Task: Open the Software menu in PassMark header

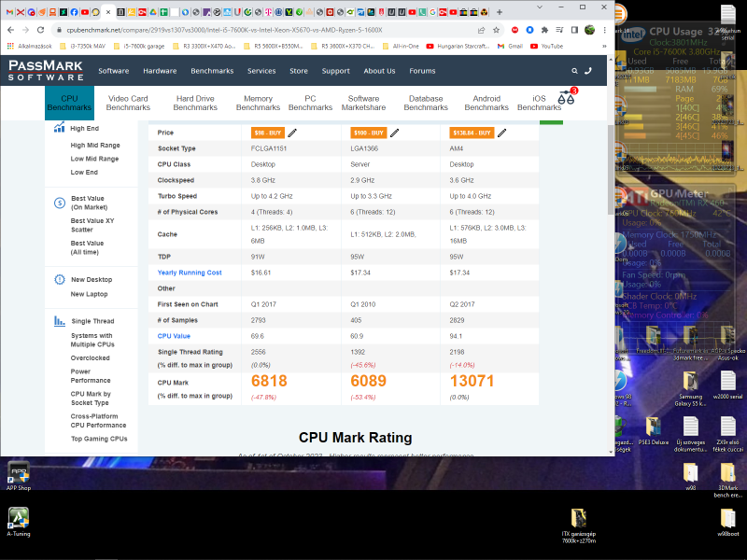Action: click(113, 71)
